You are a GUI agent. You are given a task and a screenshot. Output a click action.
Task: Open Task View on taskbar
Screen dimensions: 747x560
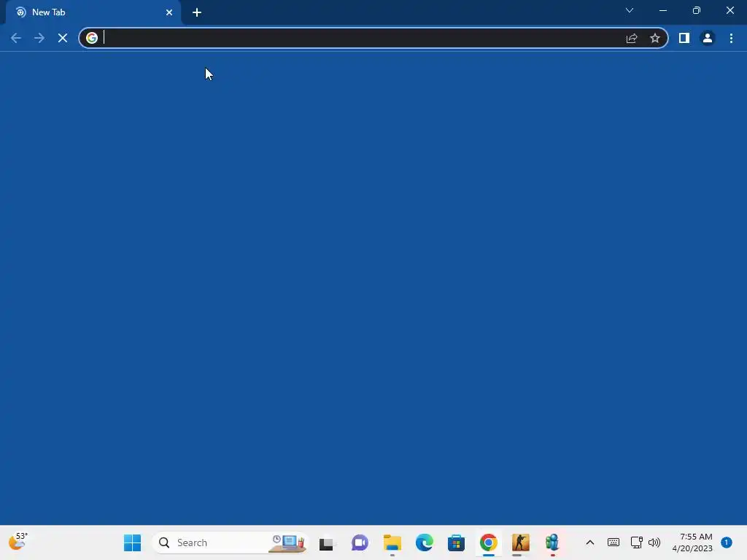326,542
